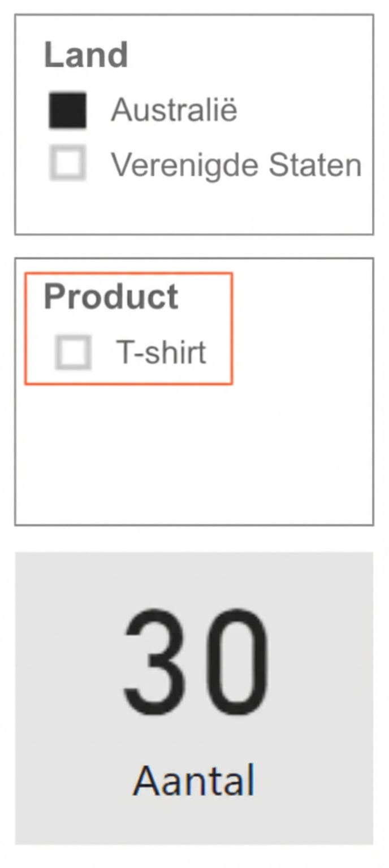Click the Australië text label
The width and height of the screenshot is (389, 868).
pyautogui.click(x=174, y=110)
